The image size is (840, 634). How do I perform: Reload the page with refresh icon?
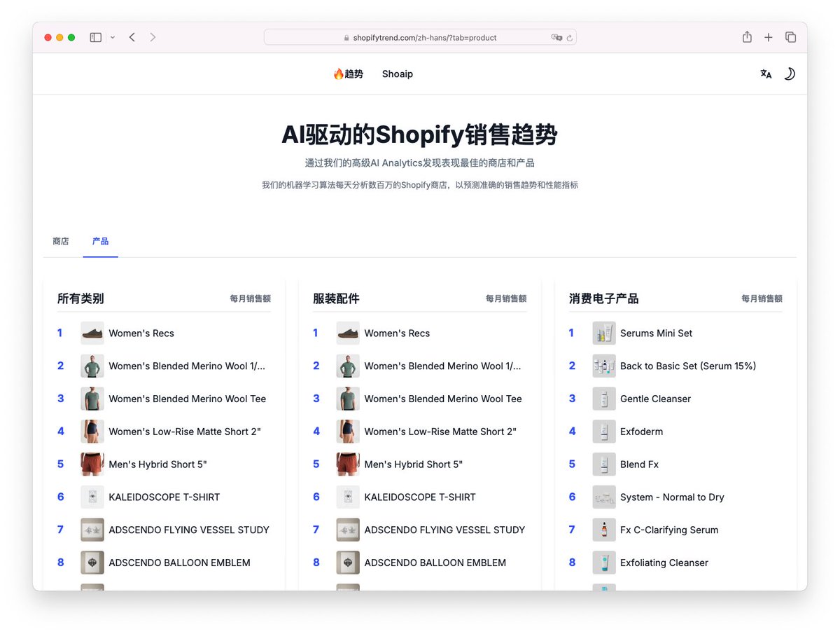point(570,38)
